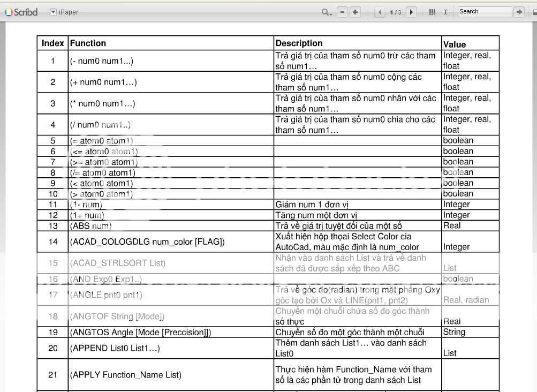Submit search with the arrow button
Image resolution: width=537 pixels, height=392 pixels.
519,12
